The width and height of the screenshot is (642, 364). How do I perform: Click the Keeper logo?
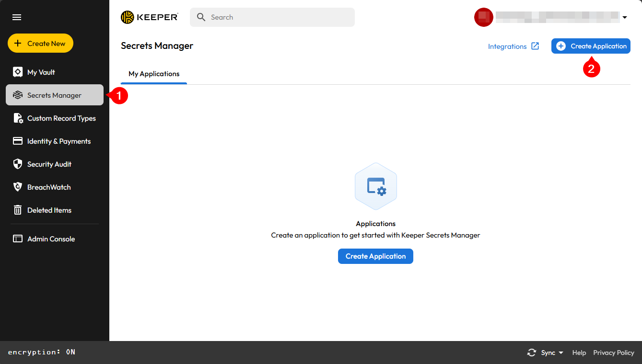150,17
